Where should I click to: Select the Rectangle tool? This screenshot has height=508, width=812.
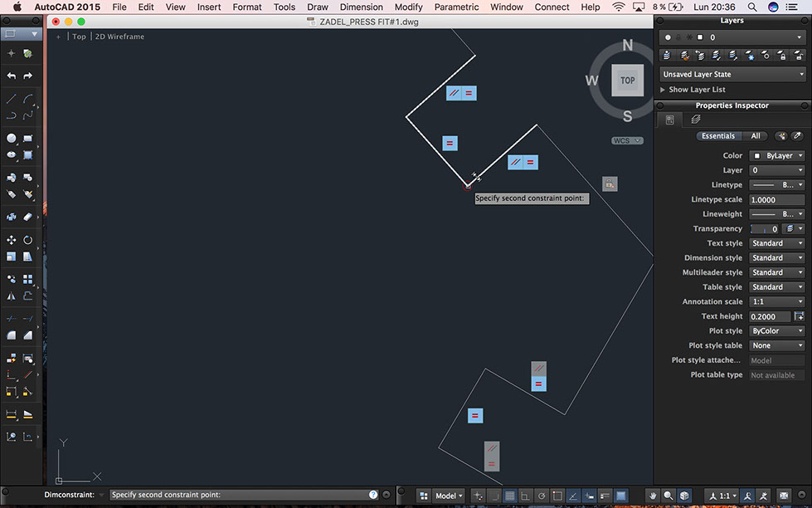click(x=28, y=138)
